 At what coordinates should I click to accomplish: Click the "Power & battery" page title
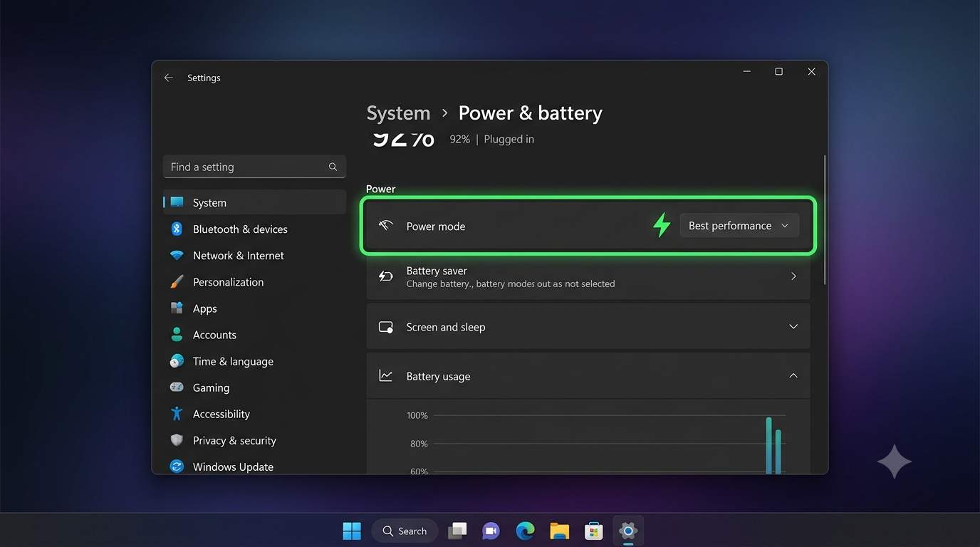(531, 113)
